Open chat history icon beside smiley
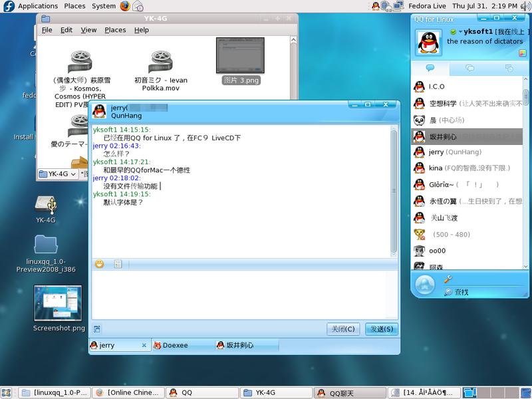Screen dimensions: 532x399 (x=118, y=263)
